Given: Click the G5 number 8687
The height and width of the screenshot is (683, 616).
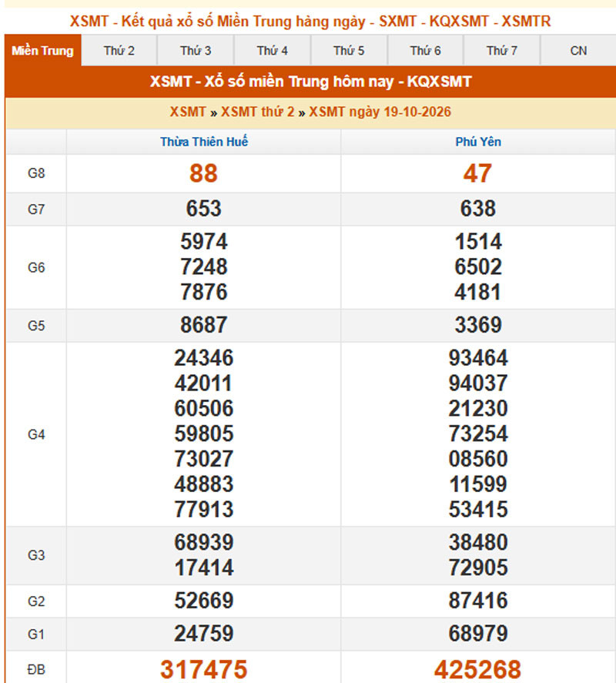Looking at the screenshot, I should (x=204, y=325).
